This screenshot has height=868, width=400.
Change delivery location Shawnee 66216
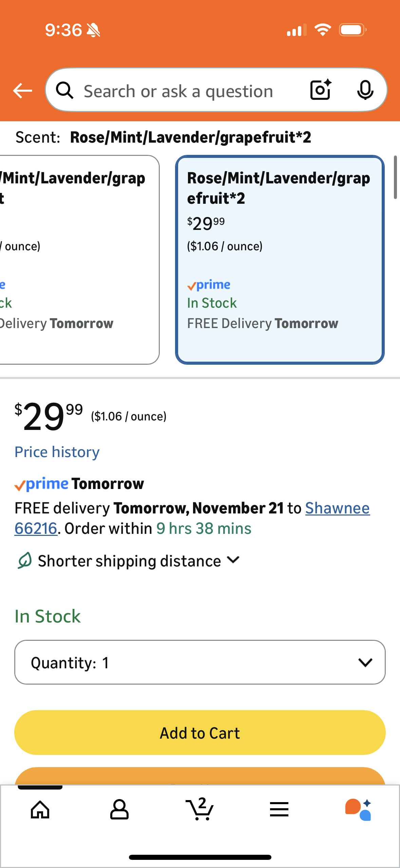coord(337,508)
